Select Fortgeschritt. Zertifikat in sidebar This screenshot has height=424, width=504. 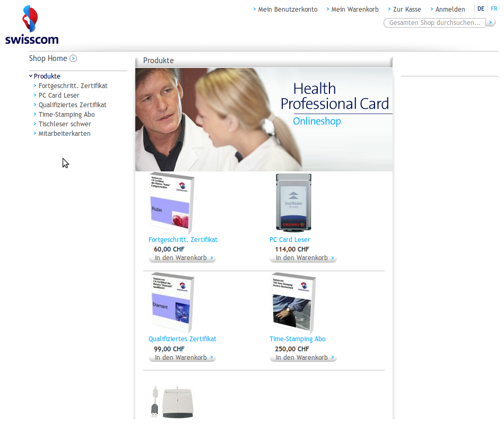coord(73,86)
